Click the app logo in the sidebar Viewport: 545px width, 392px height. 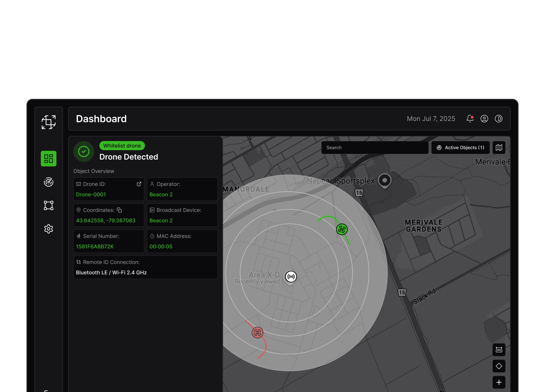tap(49, 122)
